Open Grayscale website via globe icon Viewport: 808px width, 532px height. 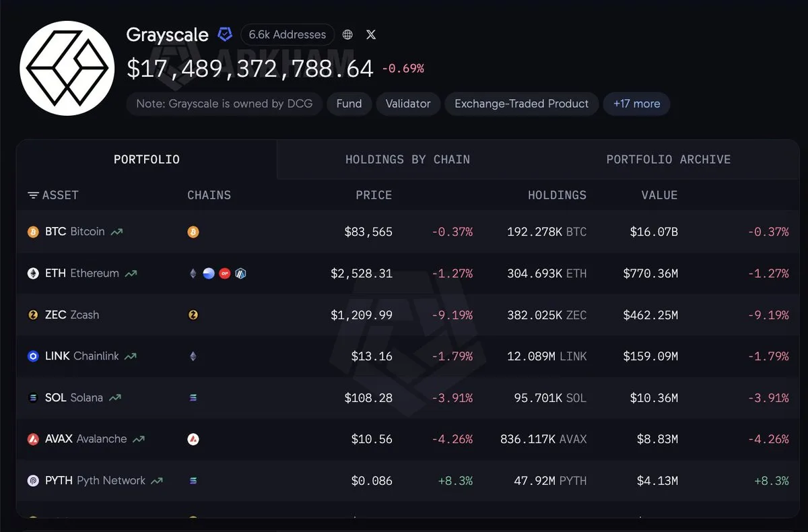pyautogui.click(x=347, y=35)
